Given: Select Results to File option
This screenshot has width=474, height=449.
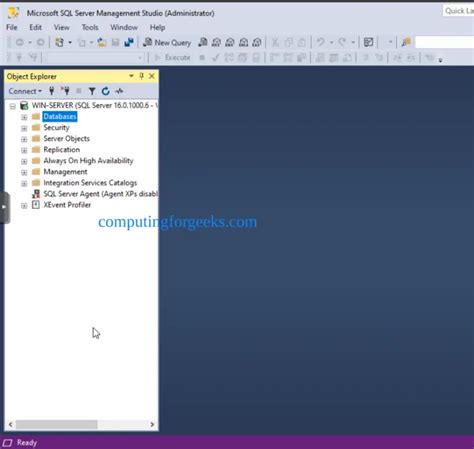Looking at the screenshot, I should [x=347, y=58].
